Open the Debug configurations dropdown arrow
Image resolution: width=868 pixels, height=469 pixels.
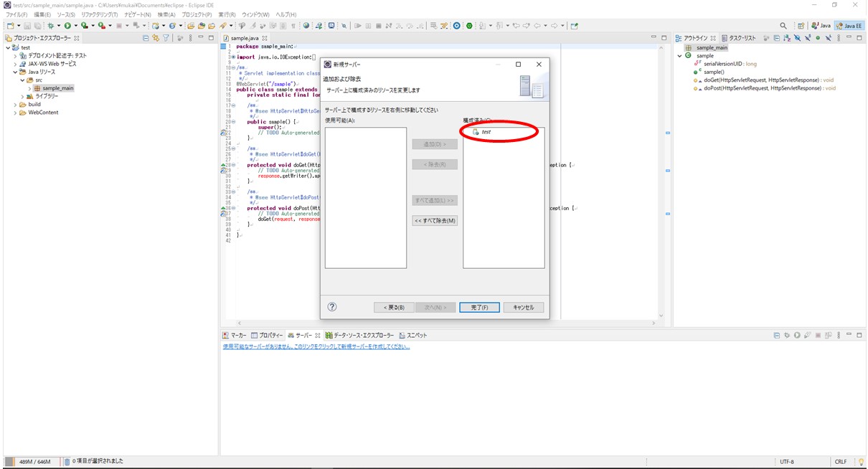coord(59,26)
